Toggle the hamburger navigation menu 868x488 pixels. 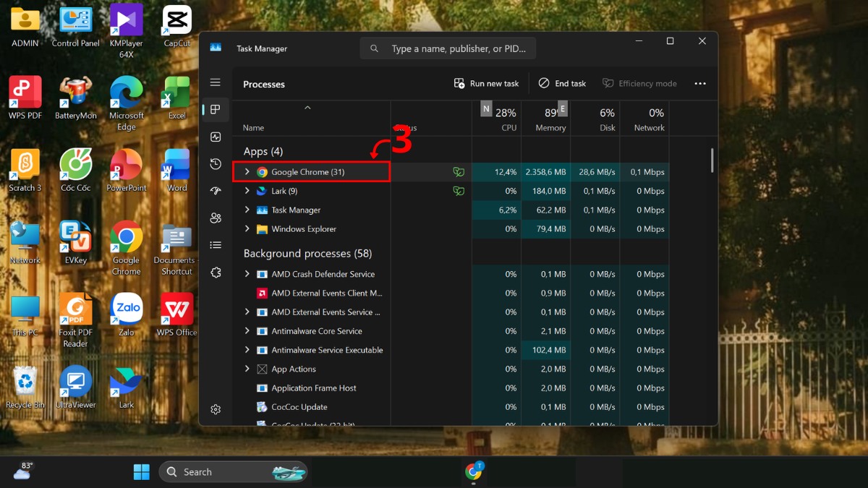point(216,82)
